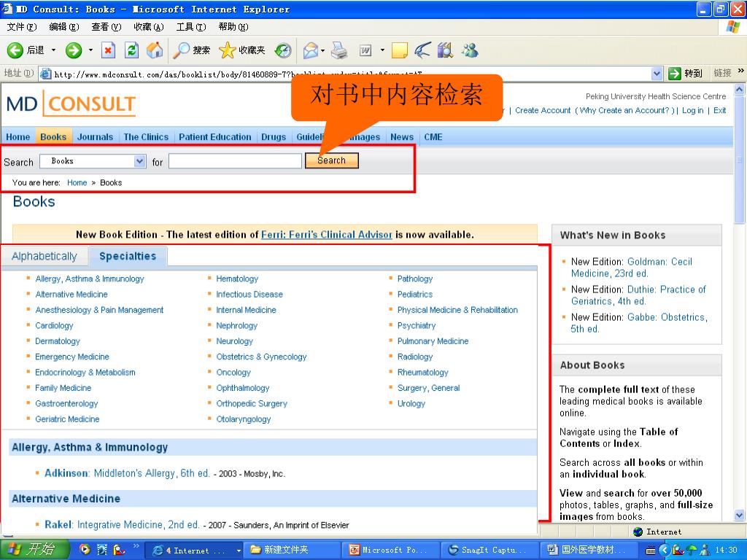Open the 帮助(H) menu
747x560 pixels.
(x=233, y=27)
